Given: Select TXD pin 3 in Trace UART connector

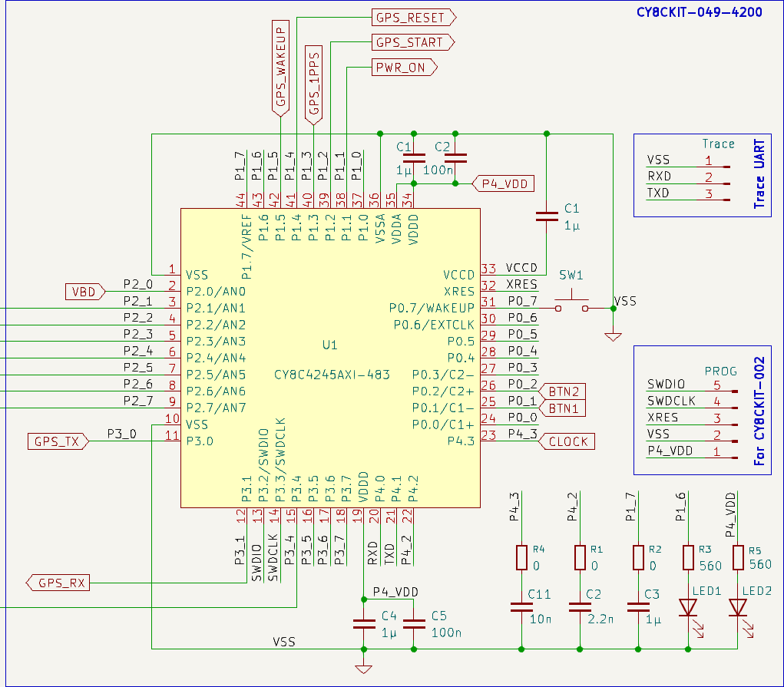Looking at the screenshot, I should pos(688,194).
